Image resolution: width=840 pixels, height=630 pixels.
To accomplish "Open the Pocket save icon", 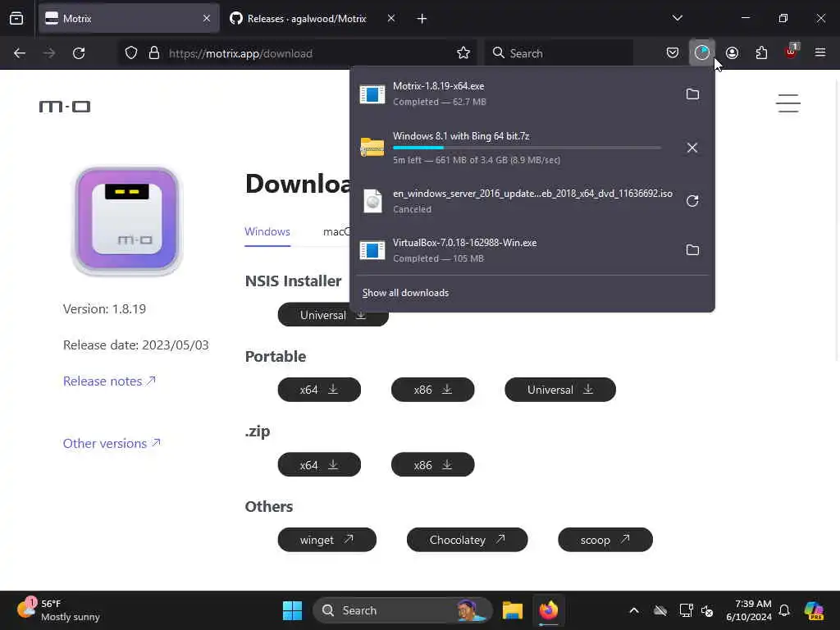I will click(x=673, y=52).
